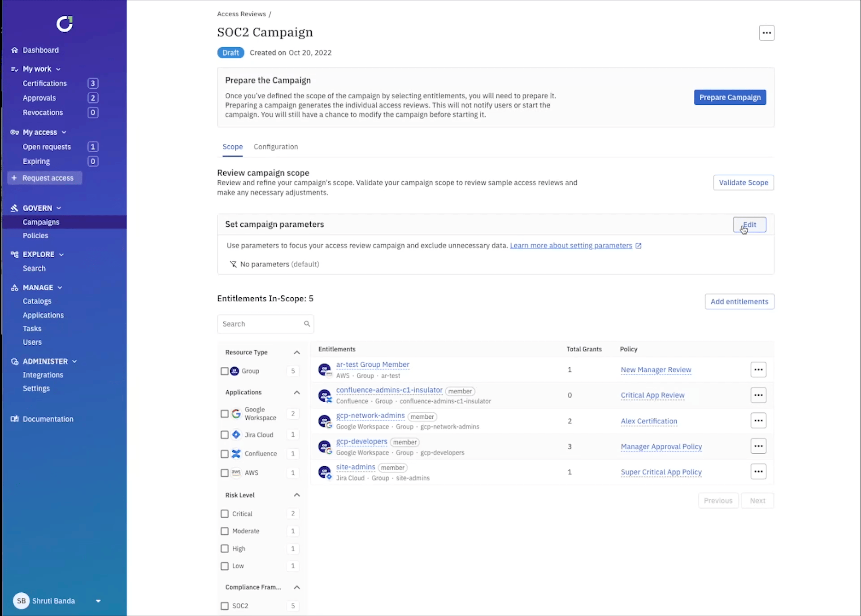Enable the Critical risk level checkbox
This screenshot has height=616, width=861.
coord(225,513)
